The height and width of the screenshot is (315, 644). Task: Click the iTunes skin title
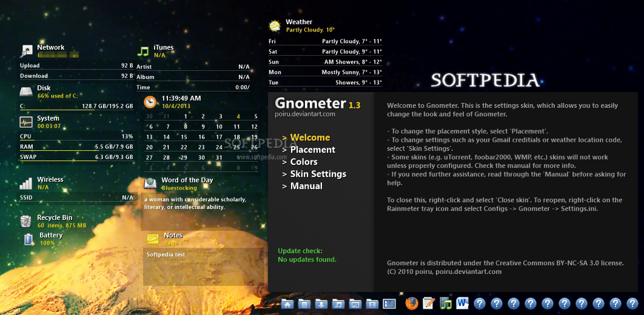tap(164, 47)
